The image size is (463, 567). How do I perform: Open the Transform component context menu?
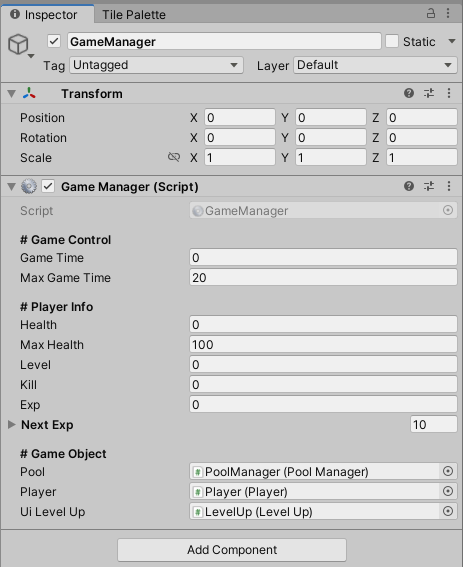coord(449,93)
